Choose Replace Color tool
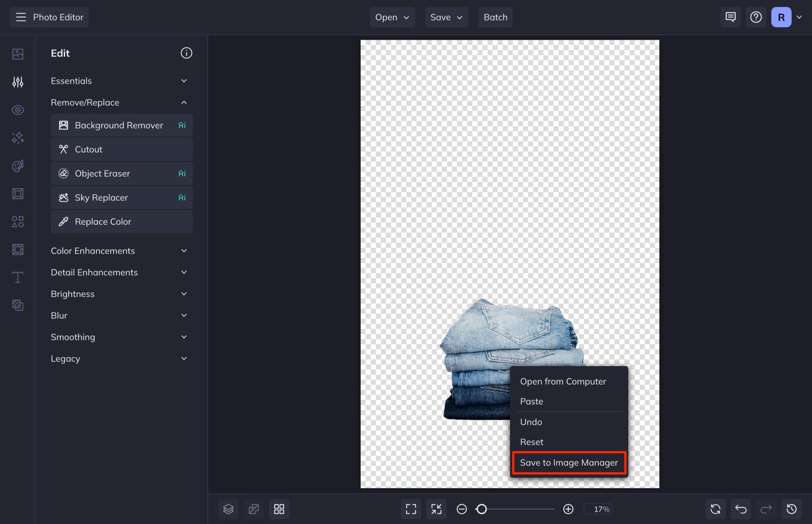This screenshot has width=812, height=524. tap(121, 221)
